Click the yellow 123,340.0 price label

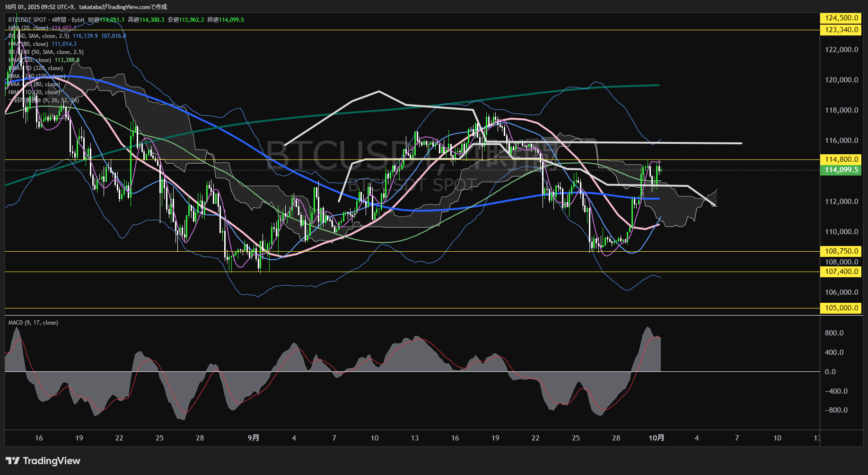coord(841,30)
